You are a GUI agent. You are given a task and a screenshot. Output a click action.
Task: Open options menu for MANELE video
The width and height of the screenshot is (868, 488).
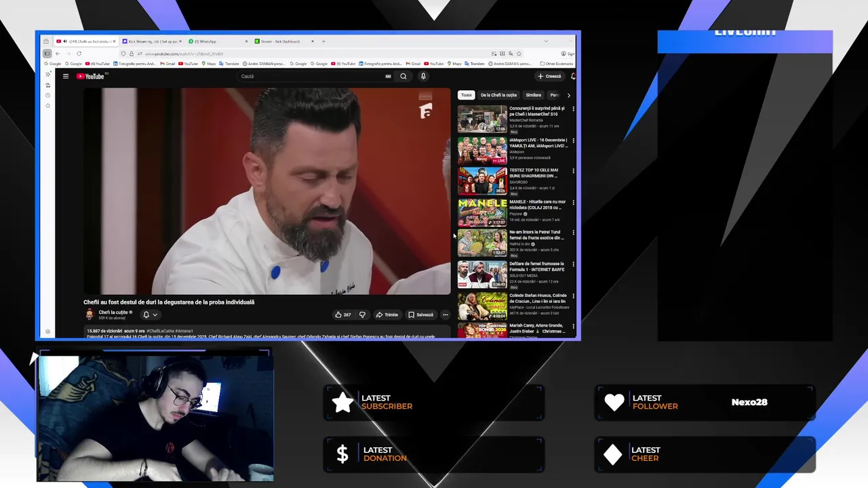coord(573,202)
